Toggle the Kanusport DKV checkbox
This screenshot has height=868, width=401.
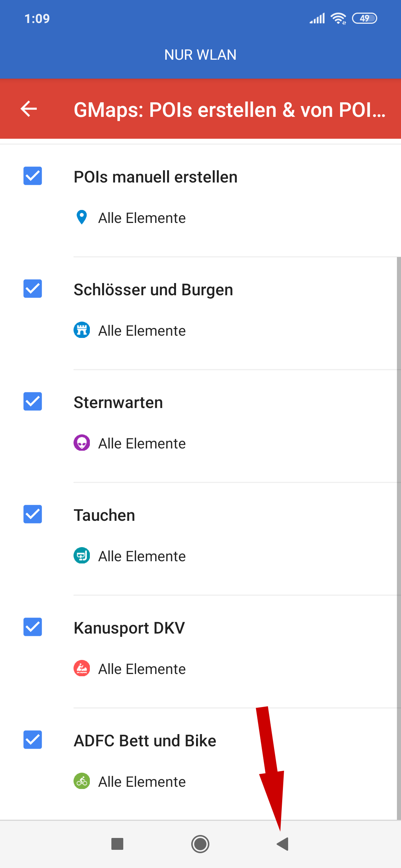(33, 627)
